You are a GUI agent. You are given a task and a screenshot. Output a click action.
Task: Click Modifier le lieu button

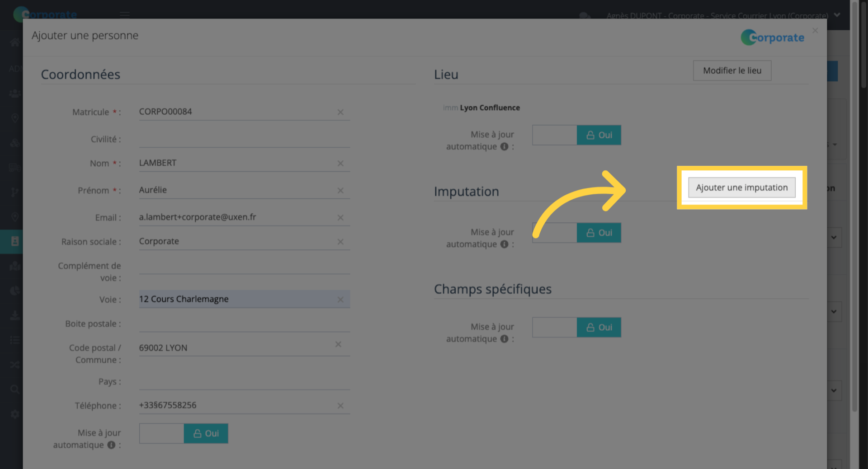point(732,70)
